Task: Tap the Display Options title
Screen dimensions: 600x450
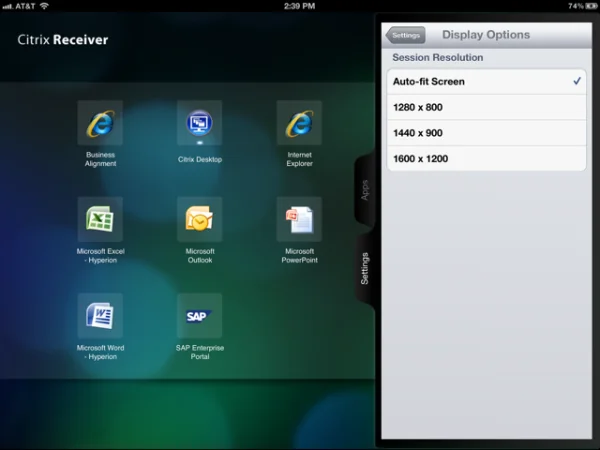Action: [486, 35]
